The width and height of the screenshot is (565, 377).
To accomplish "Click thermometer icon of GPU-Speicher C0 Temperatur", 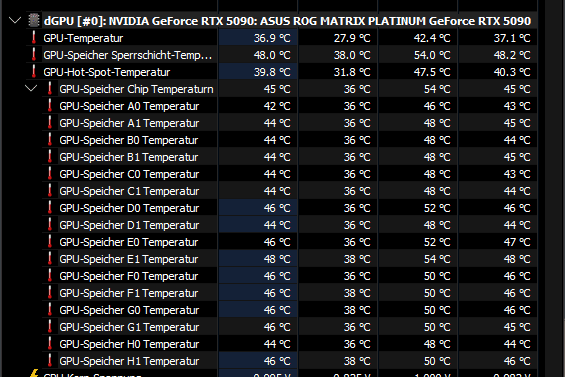I will (x=50, y=173).
